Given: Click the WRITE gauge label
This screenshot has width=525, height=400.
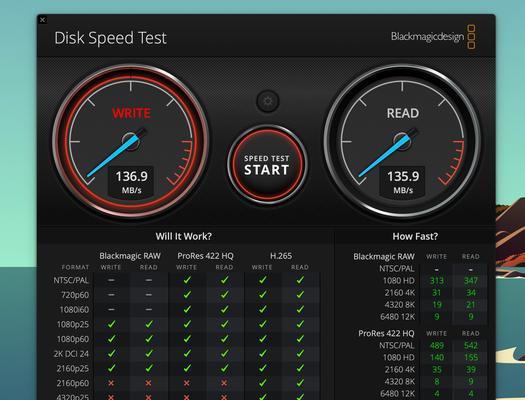Looking at the screenshot, I should tap(131, 113).
